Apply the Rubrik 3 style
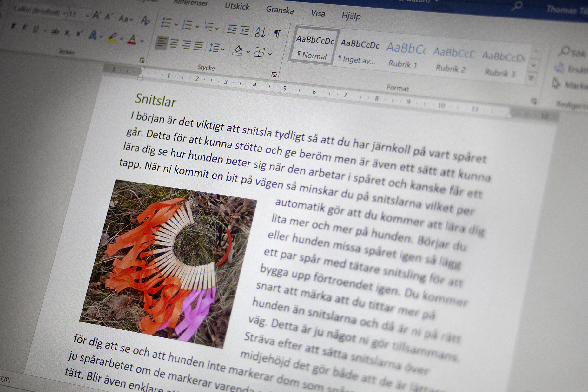This screenshot has height=392, width=588. tap(502, 64)
